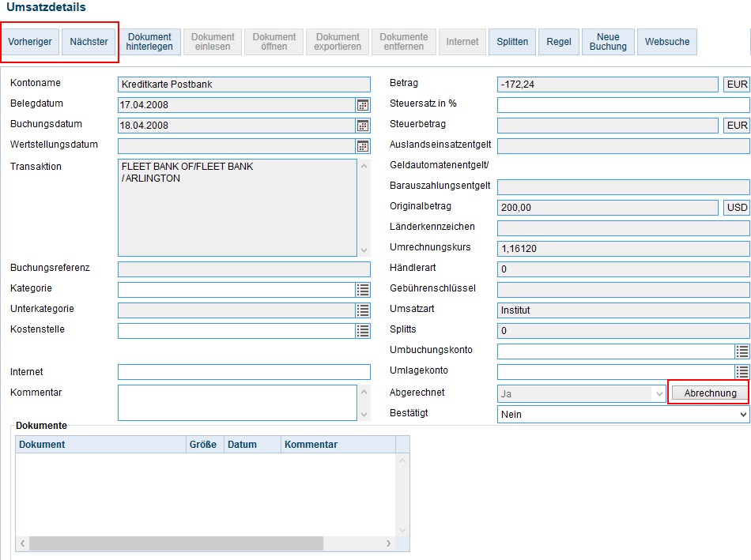Open the Kategorie list selector
The height and width of the screenshot is (560, 751).
click(363, 290)
